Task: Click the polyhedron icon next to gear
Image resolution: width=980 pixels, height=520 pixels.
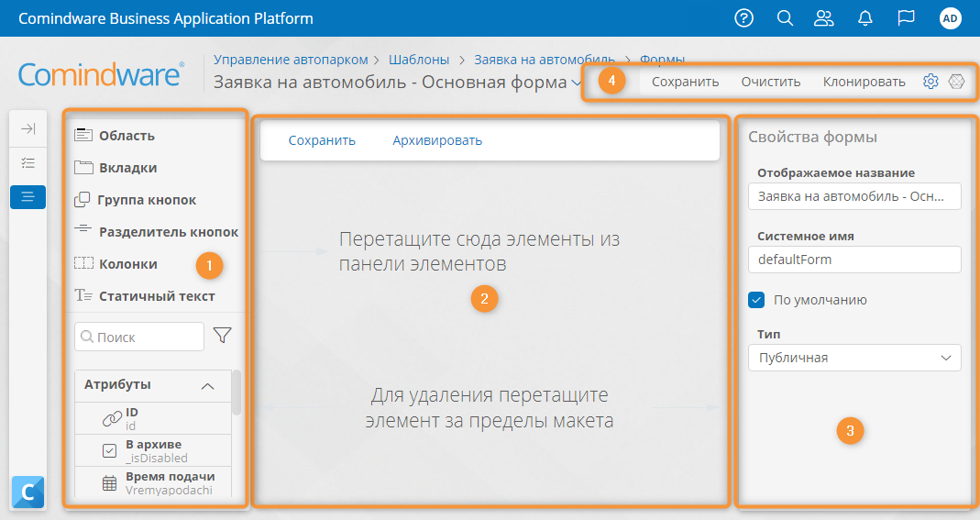Action: pos(956,82)
